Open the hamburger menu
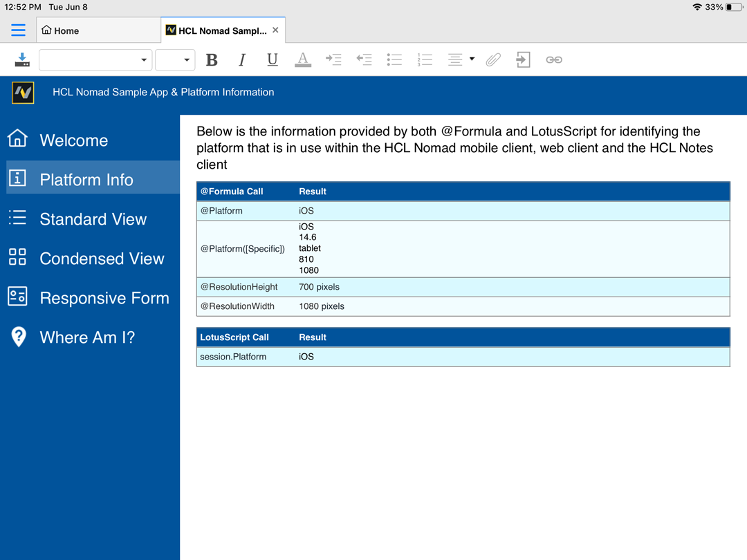 [x=18, y=30]
